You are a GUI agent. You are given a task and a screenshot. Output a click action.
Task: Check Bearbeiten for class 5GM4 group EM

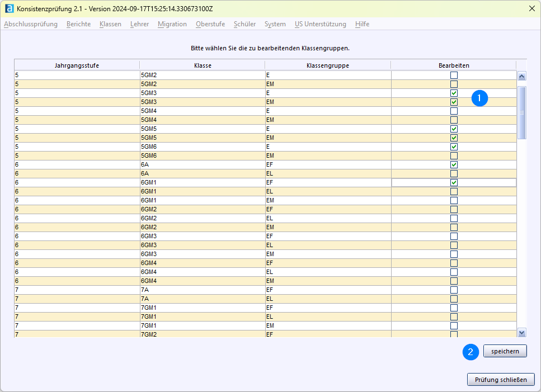[454, 120]
